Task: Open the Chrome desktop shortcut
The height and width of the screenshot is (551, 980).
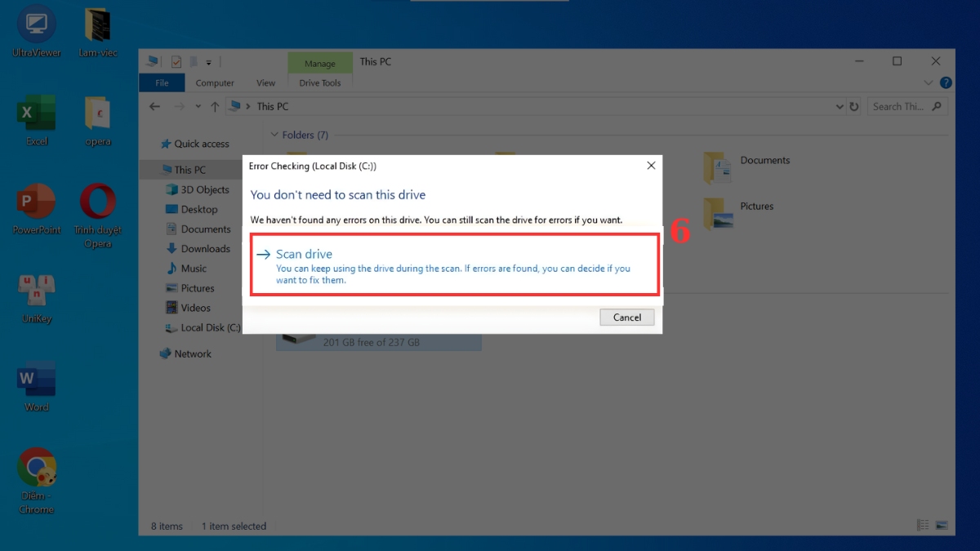Action: [37, 480]
